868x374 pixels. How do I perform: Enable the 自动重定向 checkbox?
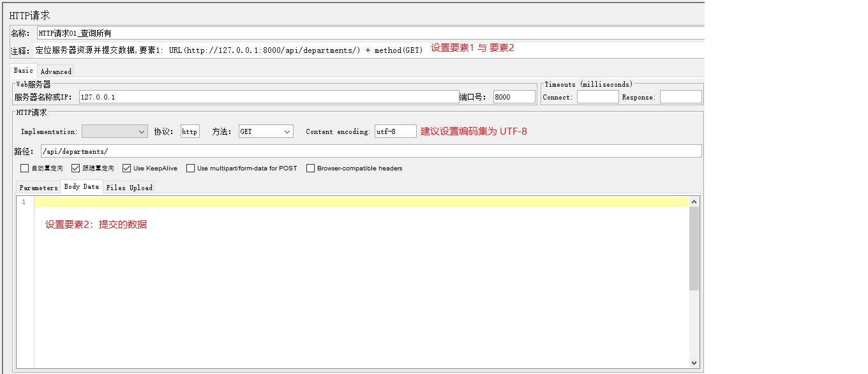click(x=25, y=168)
